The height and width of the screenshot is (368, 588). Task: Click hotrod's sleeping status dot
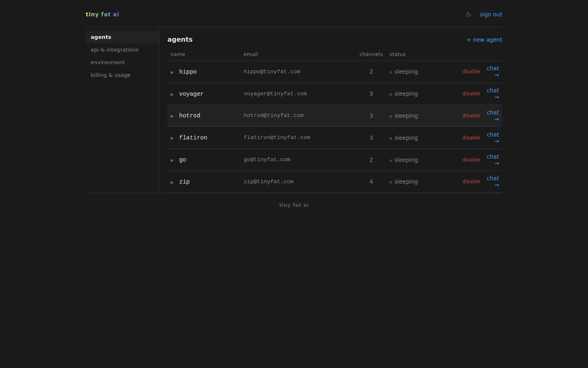tap(391, 116)
